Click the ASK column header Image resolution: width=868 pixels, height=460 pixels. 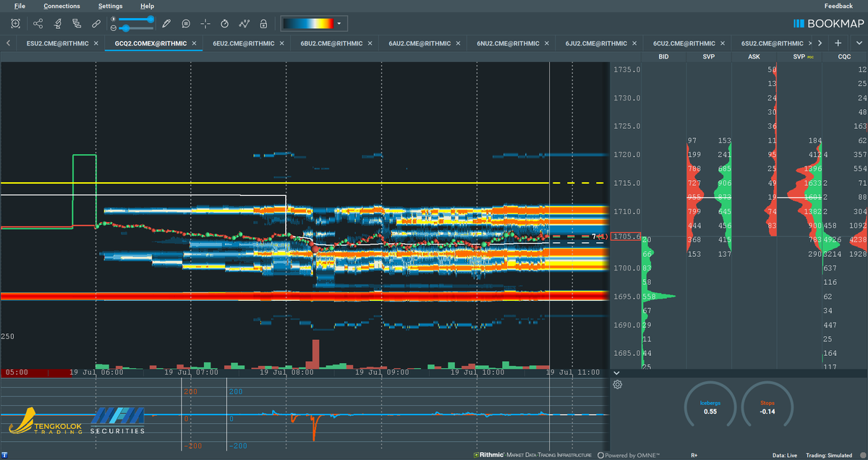click(754, 56)
